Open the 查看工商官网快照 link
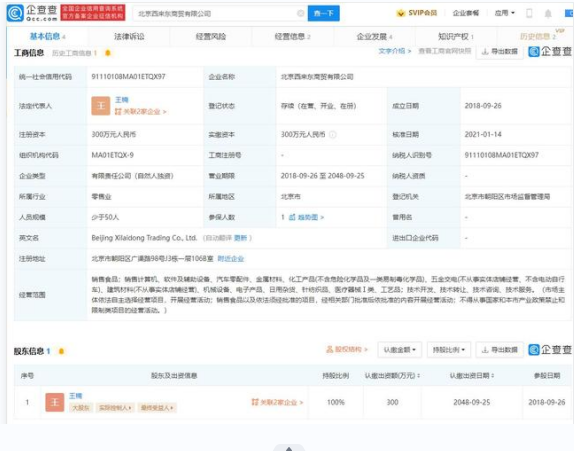The image size is (574, 451). pos(444,51)
